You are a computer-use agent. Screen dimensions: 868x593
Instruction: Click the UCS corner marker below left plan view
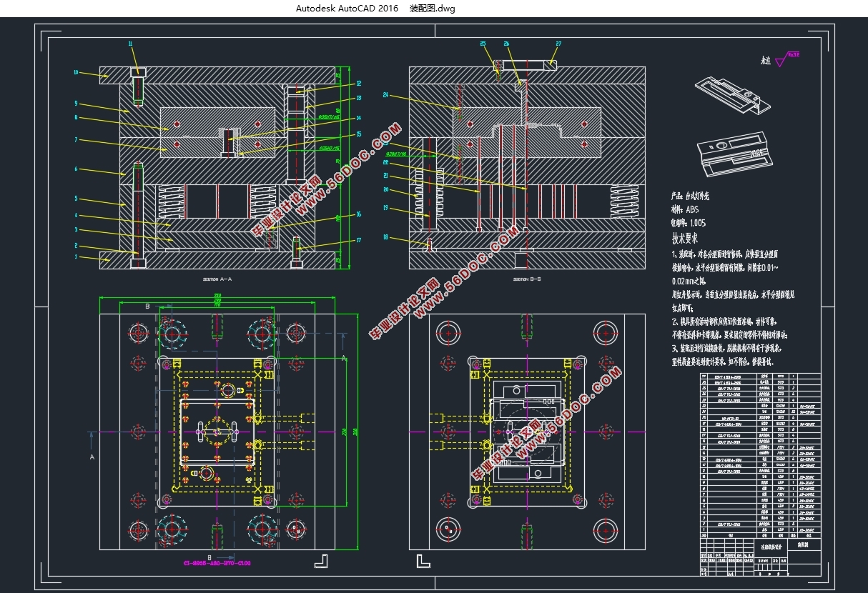325,560
